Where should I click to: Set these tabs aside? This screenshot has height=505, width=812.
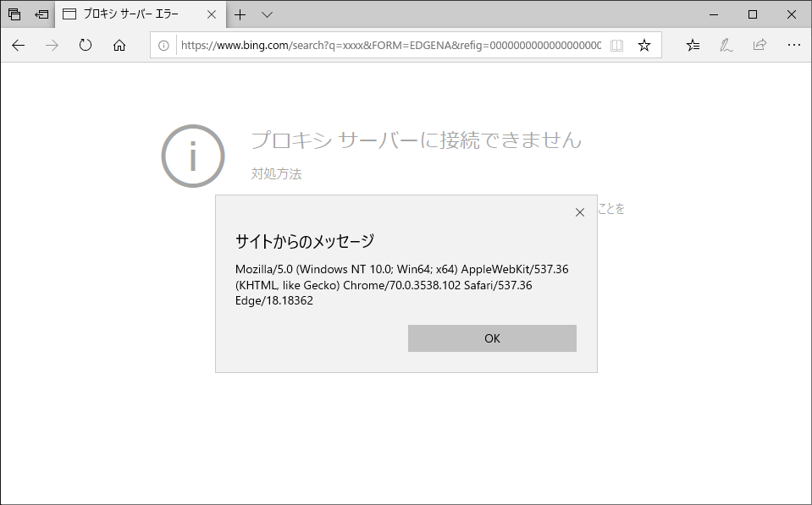pos(41,14)
